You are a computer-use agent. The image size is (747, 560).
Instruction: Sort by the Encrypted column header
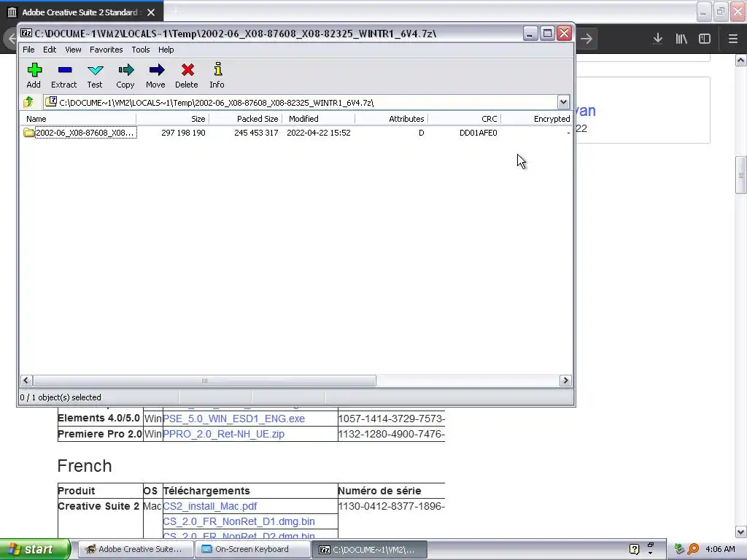click(x=536, y=119)
